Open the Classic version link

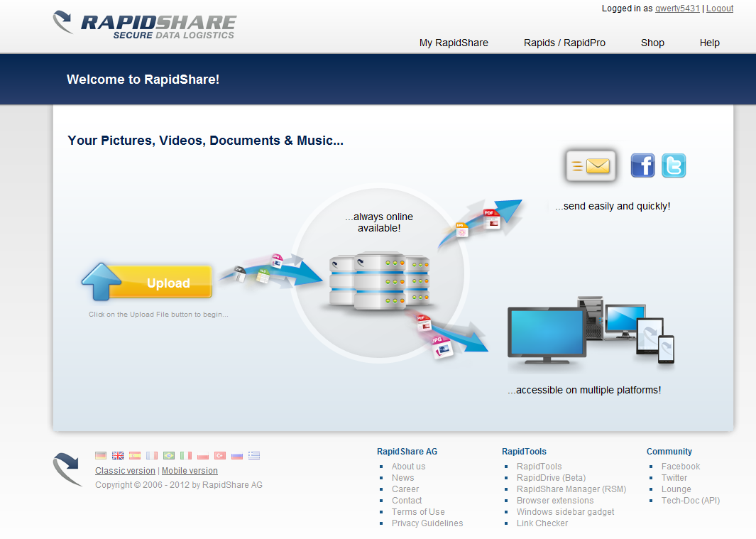[126, 471]
